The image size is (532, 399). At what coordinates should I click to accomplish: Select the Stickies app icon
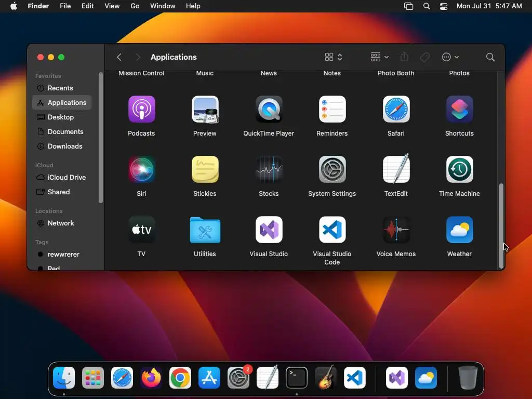[205, 169]
